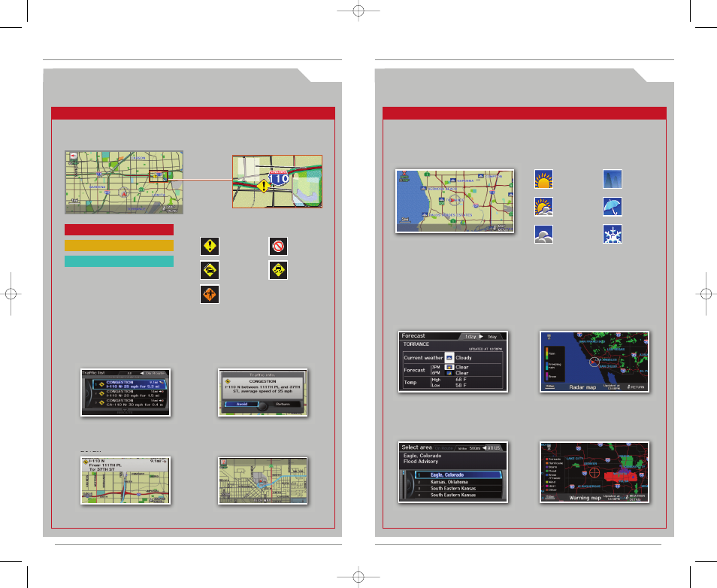Click the incident diamond on zoomed traffic map
The image size is (717, 588).
[x=263, y=186]
